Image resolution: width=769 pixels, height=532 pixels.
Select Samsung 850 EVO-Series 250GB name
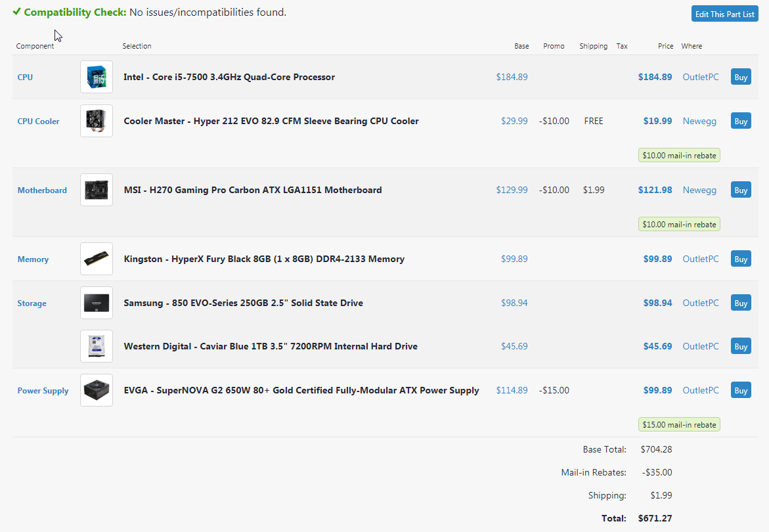click(243, 303)
